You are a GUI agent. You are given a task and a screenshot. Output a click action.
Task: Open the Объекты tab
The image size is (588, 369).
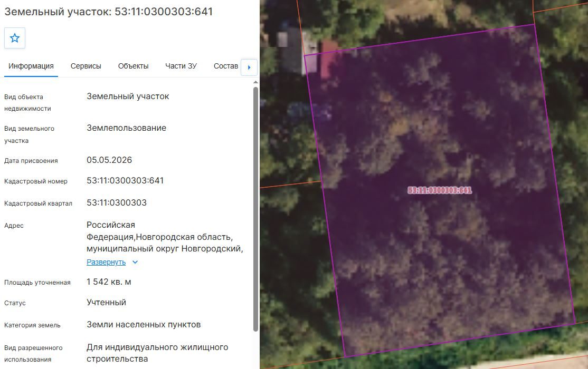(133, 66)
